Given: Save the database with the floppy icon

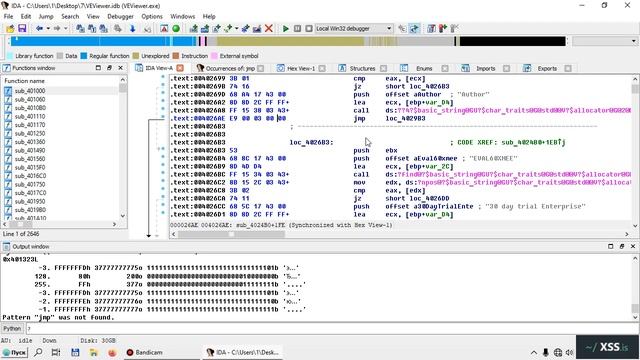Looking at the screenshot, I should pos(22,29).
